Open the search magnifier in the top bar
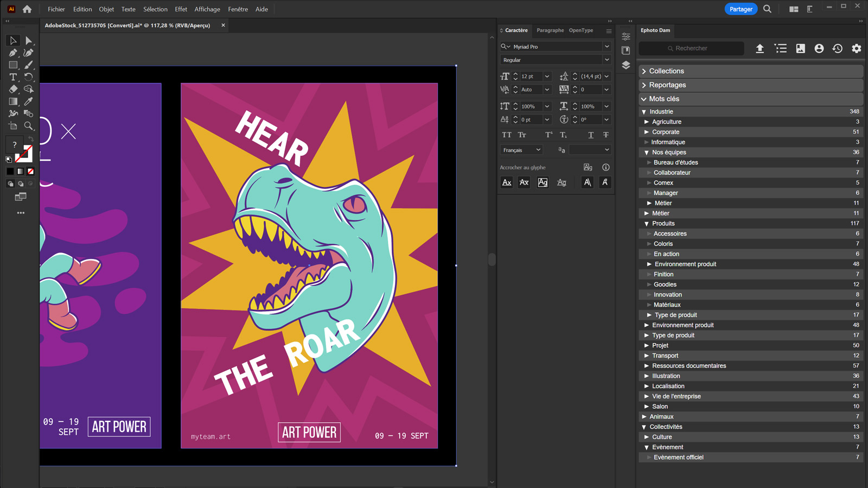The height and width of the screenshot is (488, 868). [x=767, y=9]
